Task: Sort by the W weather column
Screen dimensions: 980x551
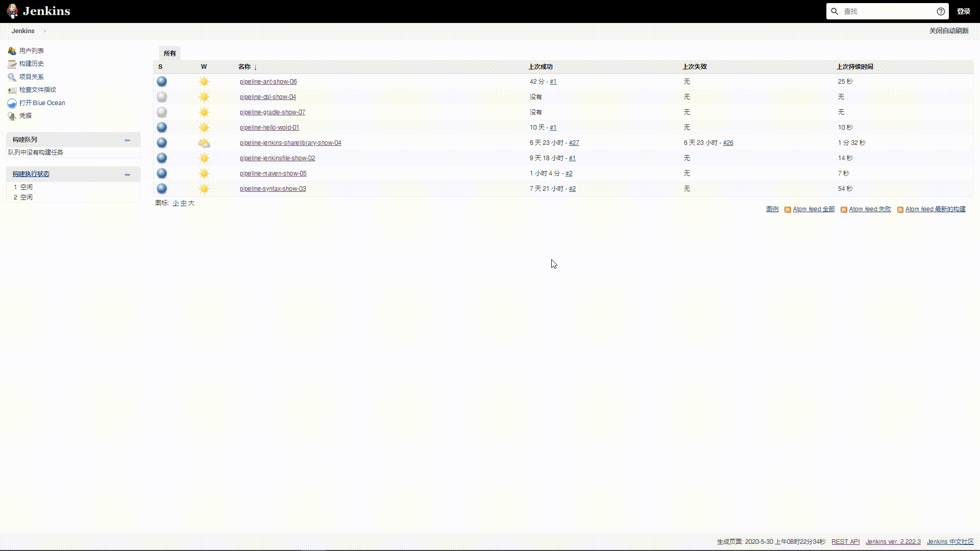Action: click(204, 67)
